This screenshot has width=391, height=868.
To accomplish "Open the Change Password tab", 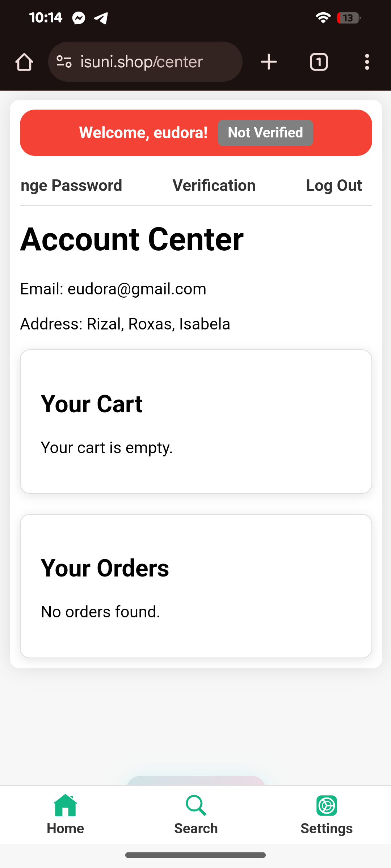I will (x=72, y=186).
